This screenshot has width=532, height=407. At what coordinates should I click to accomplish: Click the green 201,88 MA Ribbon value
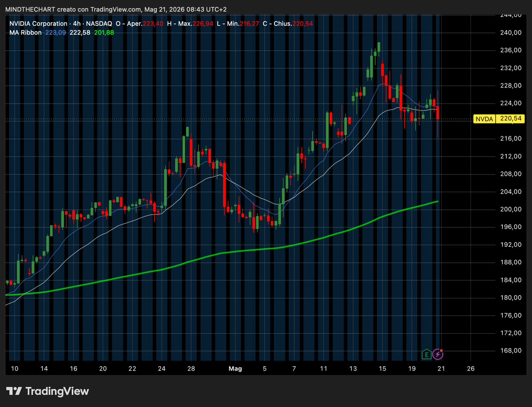pyautogui.click(x=103, y=32)
